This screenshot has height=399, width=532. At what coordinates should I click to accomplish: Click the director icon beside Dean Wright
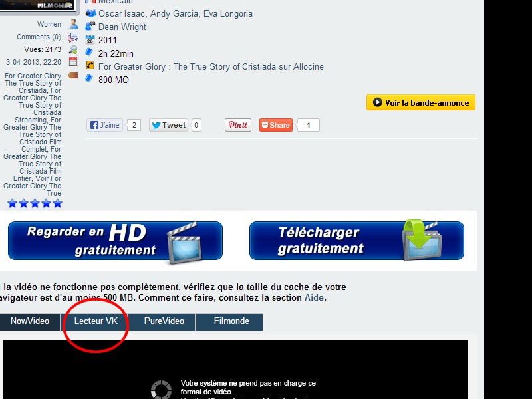[x=90, y=26]
